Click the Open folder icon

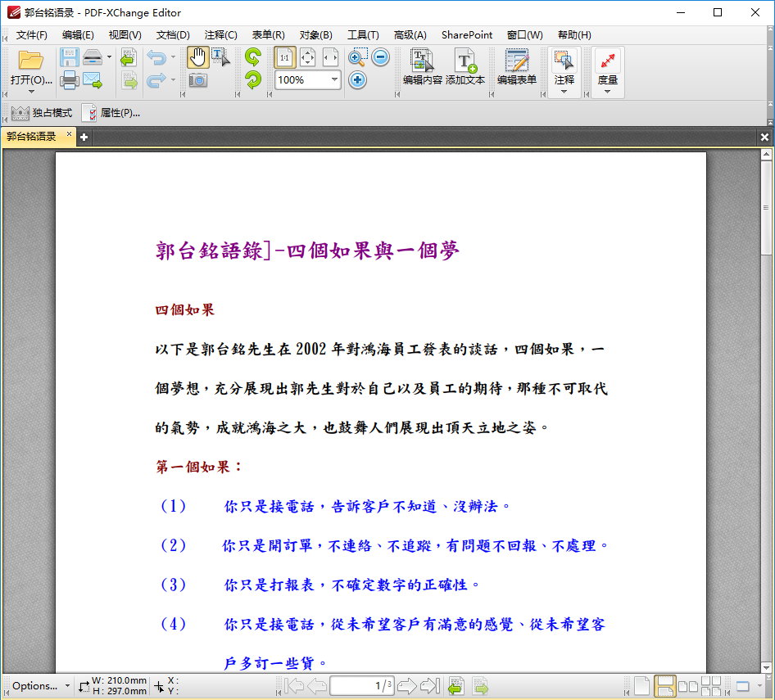point(30,59)
